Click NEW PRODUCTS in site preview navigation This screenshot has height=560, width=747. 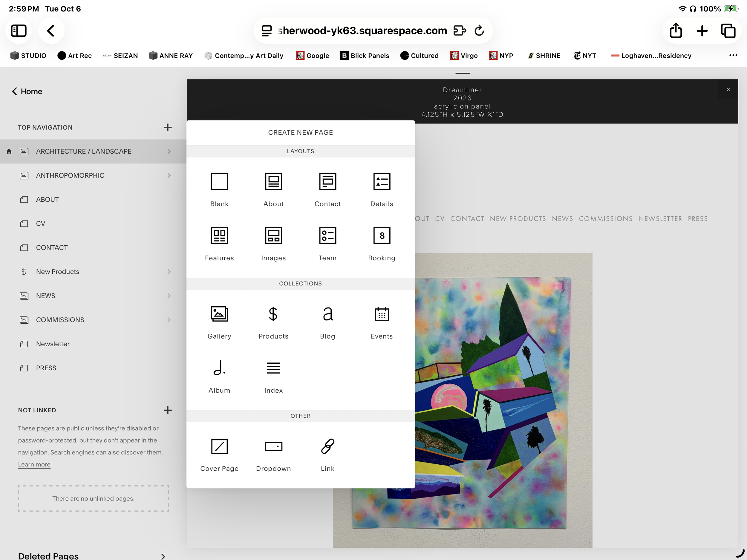518,218
